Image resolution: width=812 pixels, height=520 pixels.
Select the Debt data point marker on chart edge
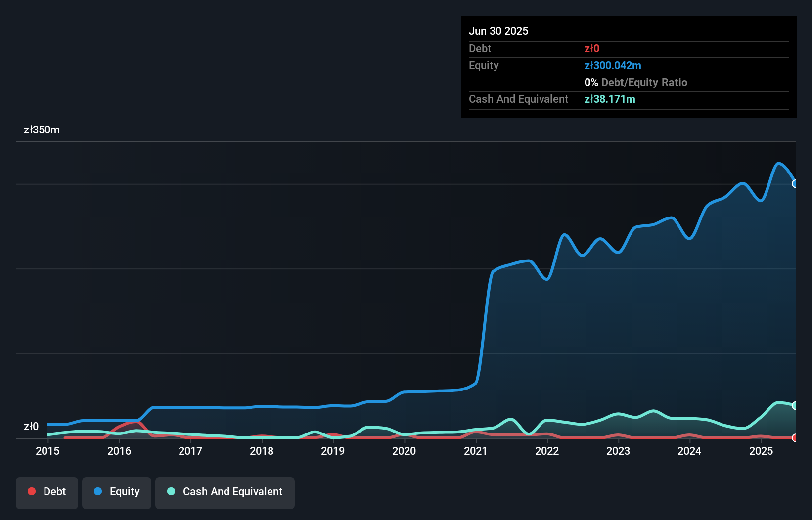pos(795,438)
